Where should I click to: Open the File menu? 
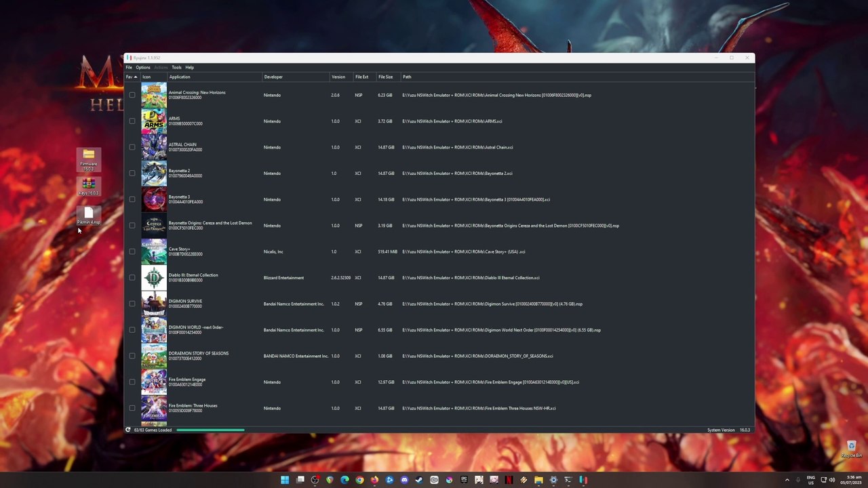(x=129, y=67)
